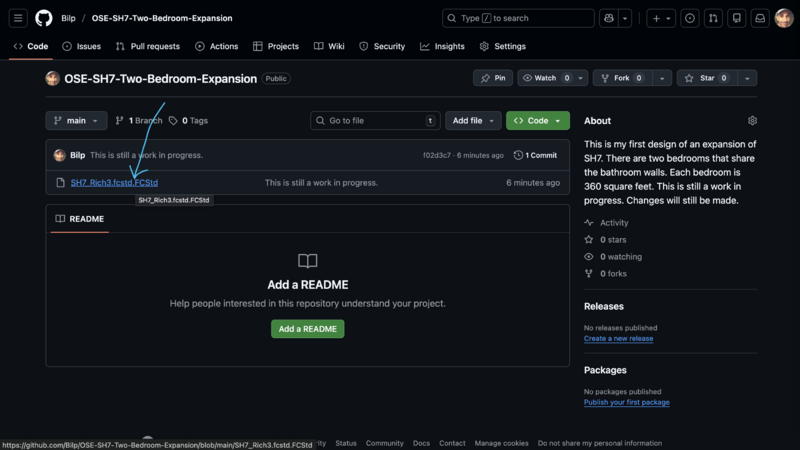
Task: Open the SH7_Rich3.fcstd.FCStd file
Action: (114, 183)
